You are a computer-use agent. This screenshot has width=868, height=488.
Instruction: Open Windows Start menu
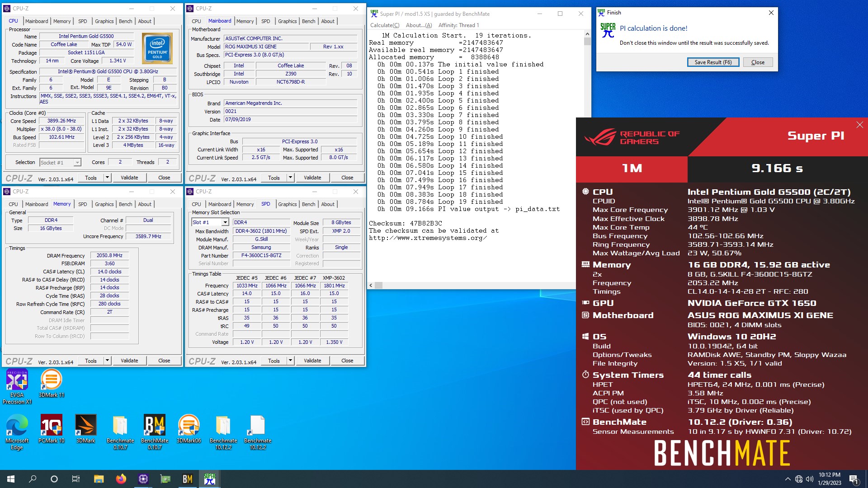pyautogui.click(x=11, y=479)
